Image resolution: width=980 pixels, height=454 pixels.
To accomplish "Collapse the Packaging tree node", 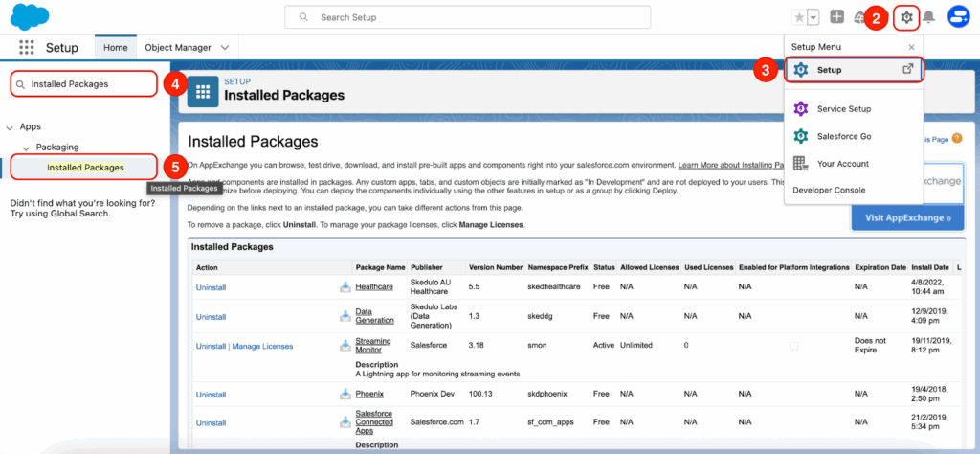I will pos(27,148).
